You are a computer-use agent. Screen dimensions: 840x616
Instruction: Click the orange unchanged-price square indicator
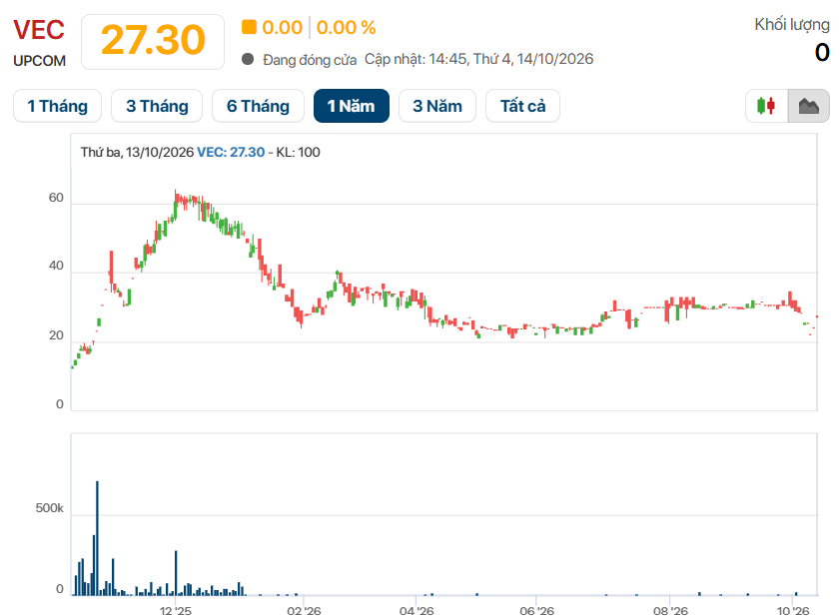249,27
